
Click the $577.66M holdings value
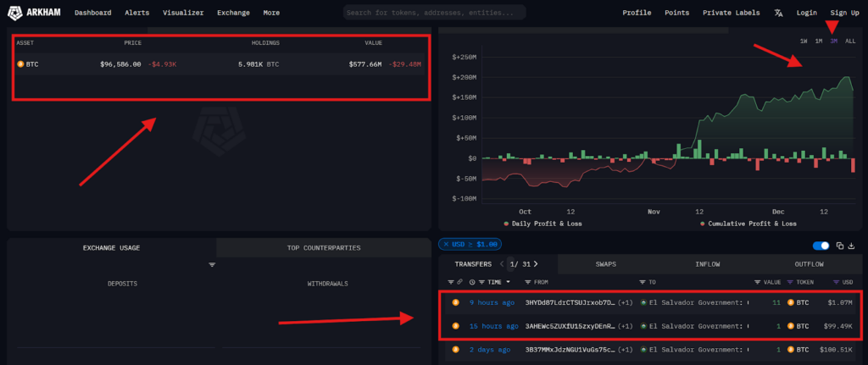point(364,64)
